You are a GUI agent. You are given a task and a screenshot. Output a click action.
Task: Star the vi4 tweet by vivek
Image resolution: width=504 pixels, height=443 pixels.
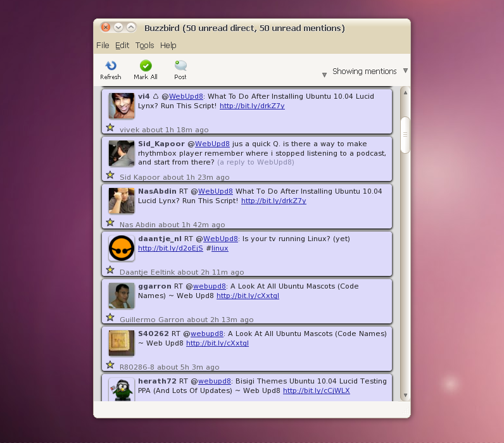(110, 128)
